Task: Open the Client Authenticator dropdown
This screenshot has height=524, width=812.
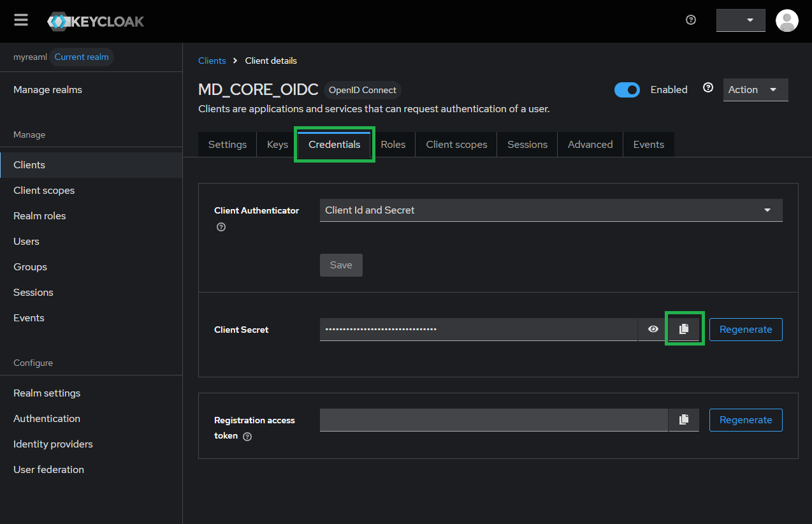Action: point(551,210)
